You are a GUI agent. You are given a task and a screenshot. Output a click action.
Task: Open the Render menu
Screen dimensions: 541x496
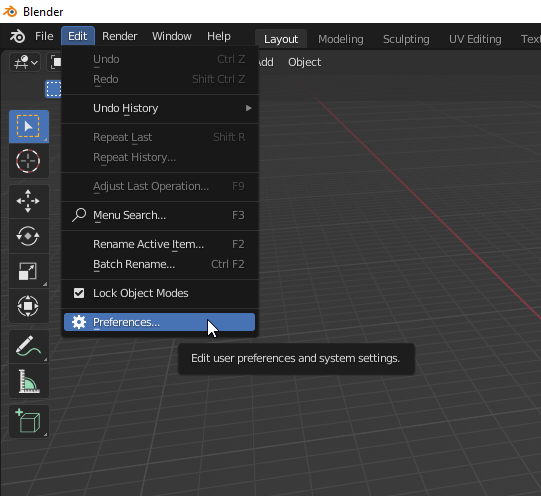(120, 36)
